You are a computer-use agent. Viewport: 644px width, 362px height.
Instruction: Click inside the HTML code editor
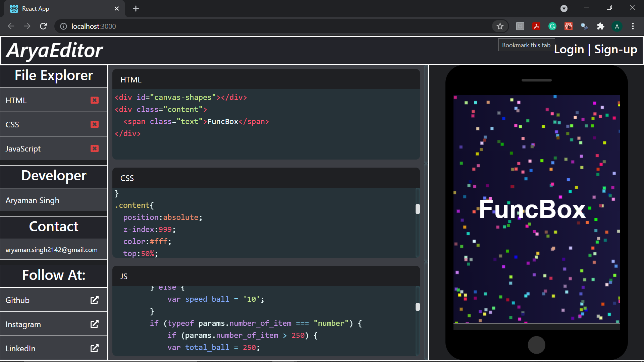click(266, 124)
